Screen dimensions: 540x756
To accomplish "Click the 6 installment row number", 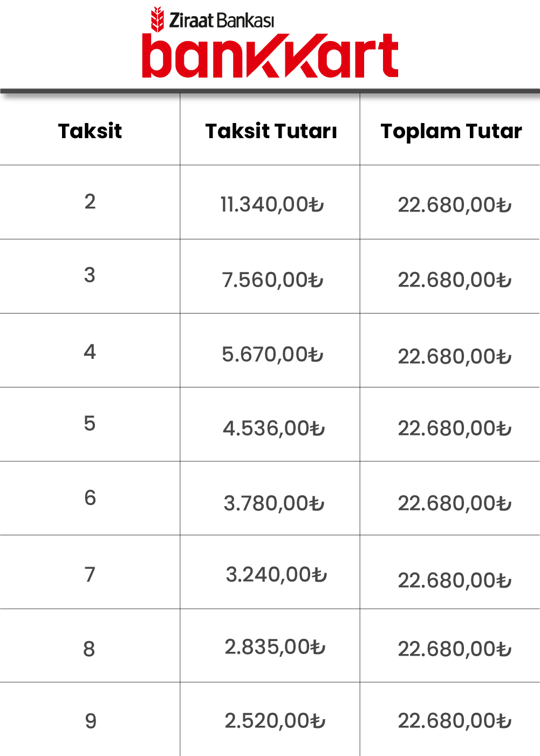I will pos(90,498).
